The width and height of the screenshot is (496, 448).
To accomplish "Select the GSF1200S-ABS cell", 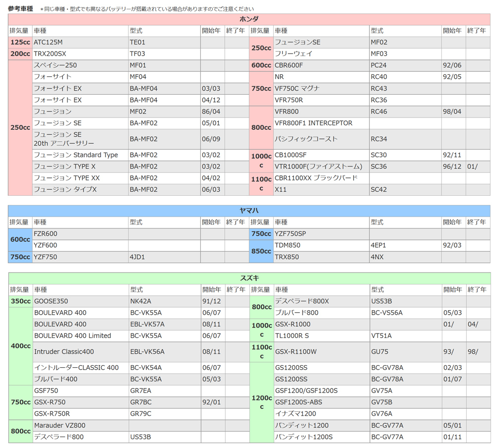I will coord(322,402).
